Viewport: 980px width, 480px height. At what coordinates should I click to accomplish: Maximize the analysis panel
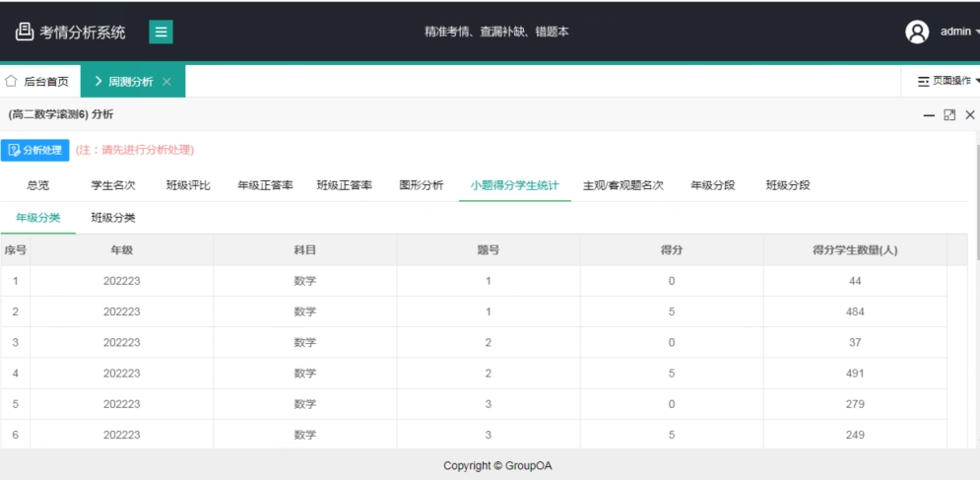pos(949,115)
